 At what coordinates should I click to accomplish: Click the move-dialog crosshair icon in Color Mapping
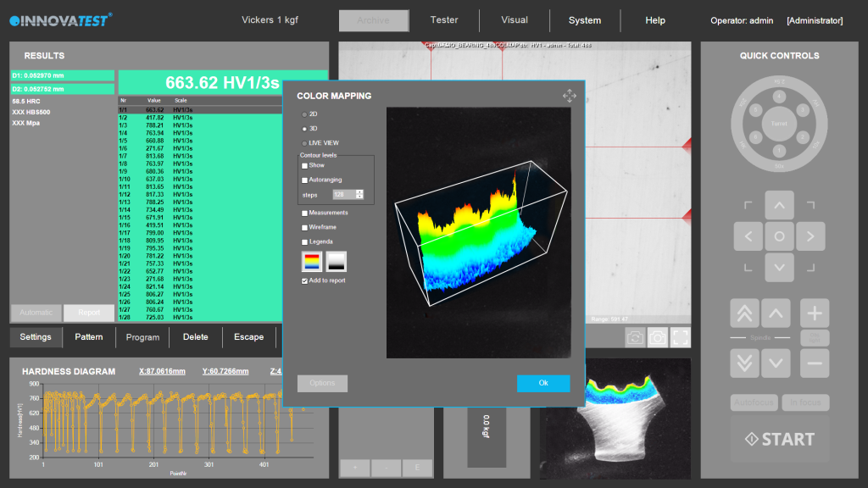point(569,96)
